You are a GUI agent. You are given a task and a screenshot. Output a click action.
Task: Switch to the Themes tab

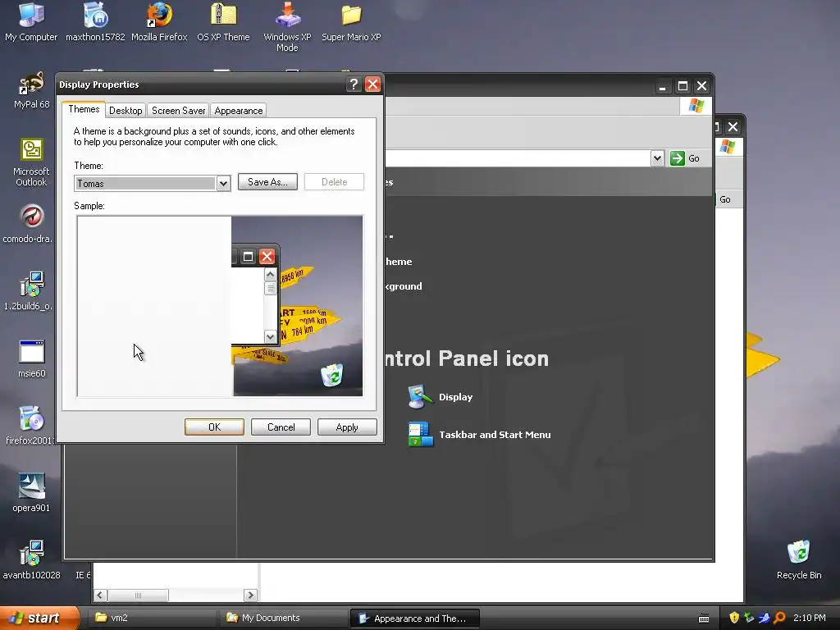pos(84,109)
